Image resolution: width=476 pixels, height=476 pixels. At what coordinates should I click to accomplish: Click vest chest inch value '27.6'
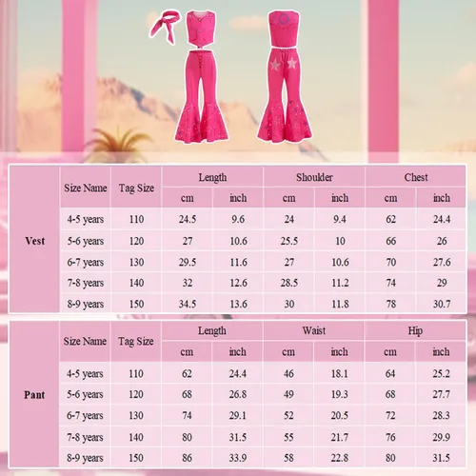click(442, 262)
